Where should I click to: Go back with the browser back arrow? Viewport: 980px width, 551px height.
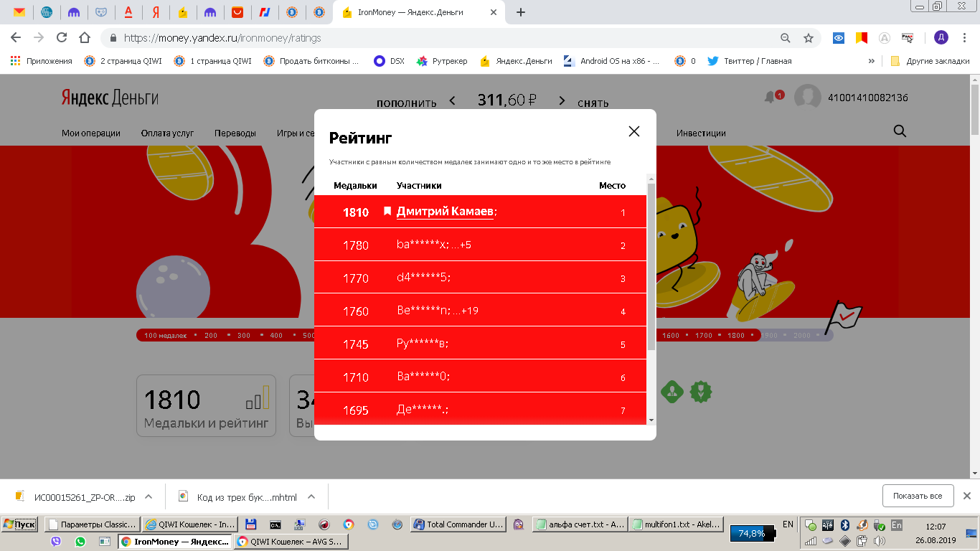[16, 38]
